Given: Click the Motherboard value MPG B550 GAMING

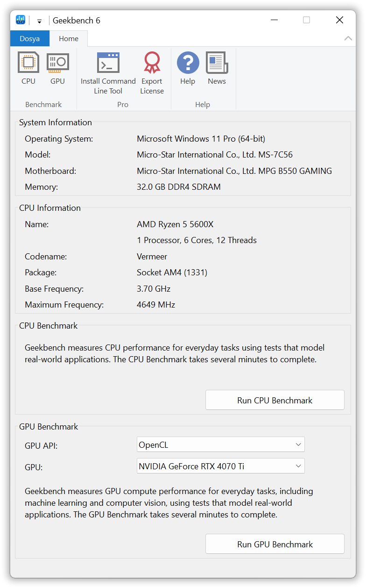Looking at the screenshot, I should pos(234,171).
